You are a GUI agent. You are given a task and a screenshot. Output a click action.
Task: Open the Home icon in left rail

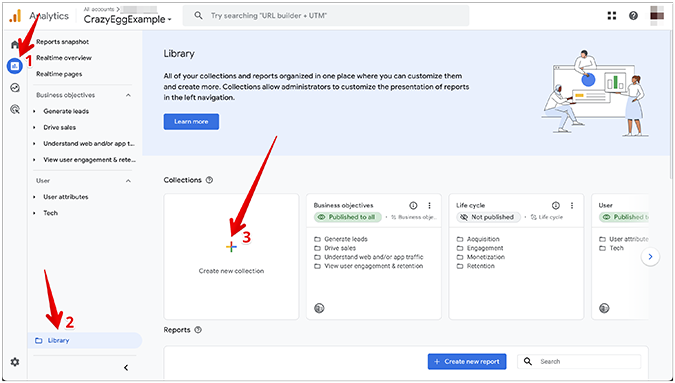click(x=15, y=44)
